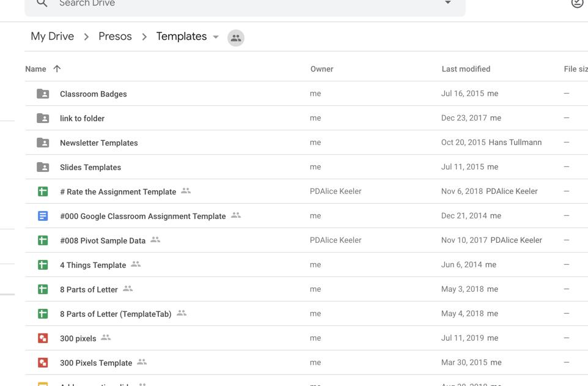Screen dimensions: 588x386
Task: Open the Templates folder dropdown menu
Action: 216,37
